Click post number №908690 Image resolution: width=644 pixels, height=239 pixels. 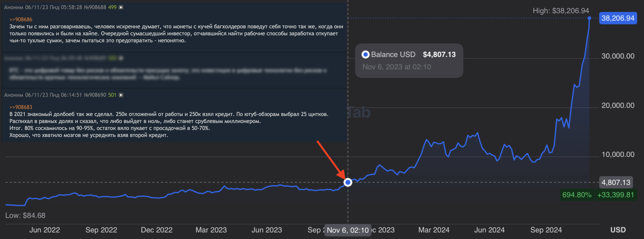point(95,95)
